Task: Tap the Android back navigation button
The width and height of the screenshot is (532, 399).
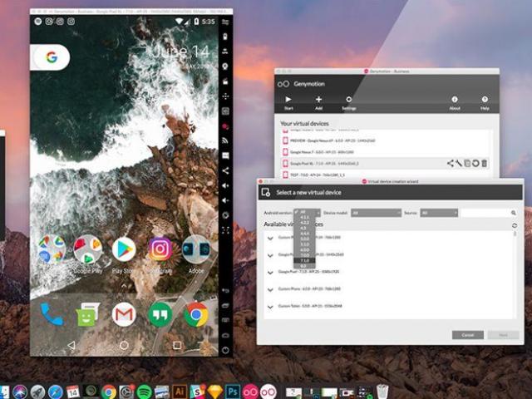Action: pos(71,344)
